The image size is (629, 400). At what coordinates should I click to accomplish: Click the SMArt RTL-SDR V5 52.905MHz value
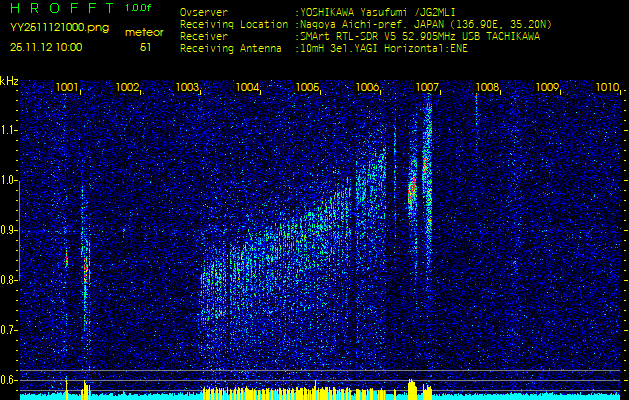click(x=418, y=37)
